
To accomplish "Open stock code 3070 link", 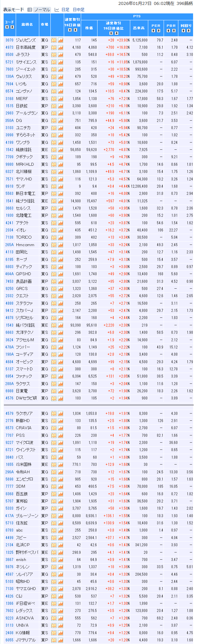I will coord(9,40).
